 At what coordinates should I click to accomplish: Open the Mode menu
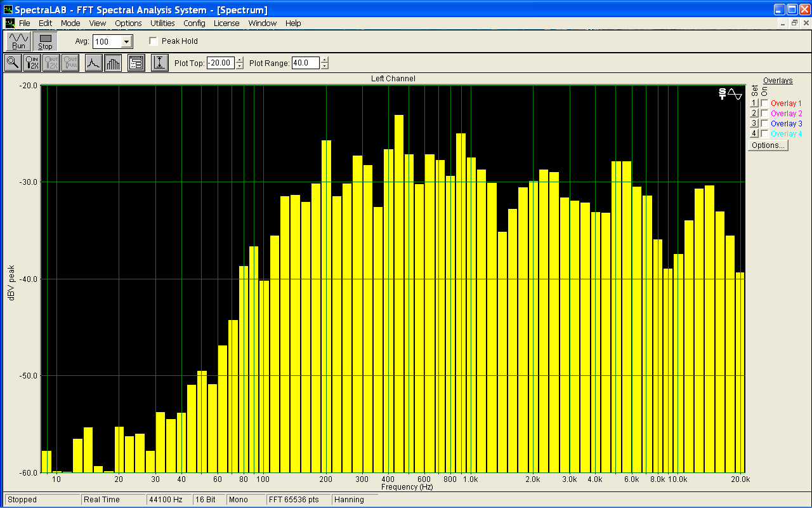[x=70, y=23]
